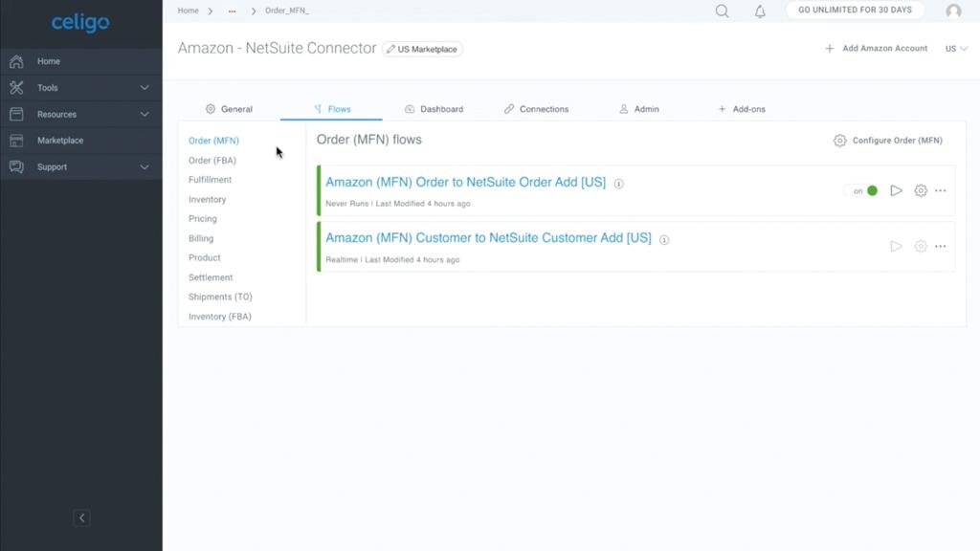The image size is (980, 551).
Task: Switch to the Dashboard tab
Action: click(434, 109)
